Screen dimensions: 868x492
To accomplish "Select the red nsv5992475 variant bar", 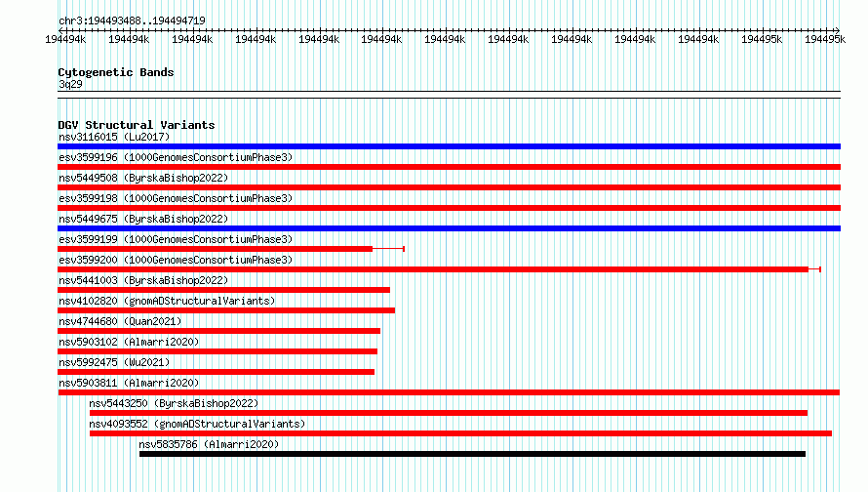I will (x=216, y=372).
